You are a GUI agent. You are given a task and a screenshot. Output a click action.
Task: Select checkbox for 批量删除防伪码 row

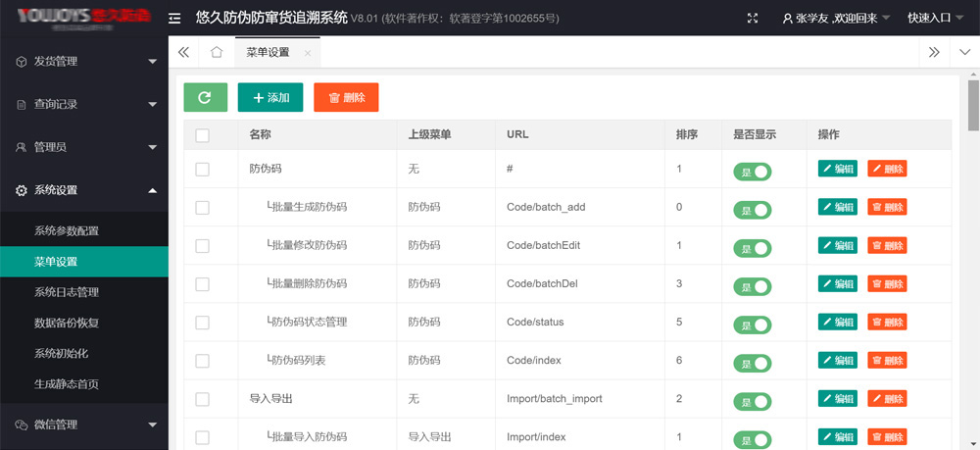[203, 284]
